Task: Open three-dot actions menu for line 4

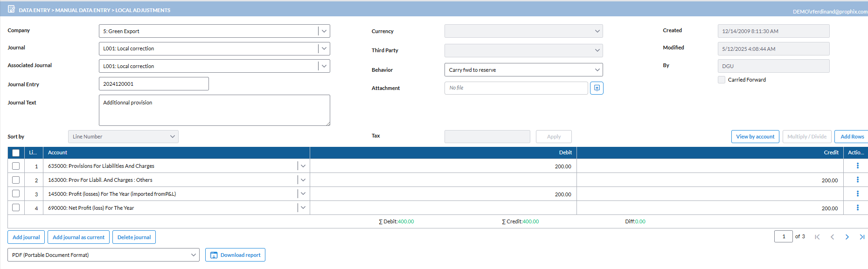Action: pyautogui.click(x=857, y=208)
